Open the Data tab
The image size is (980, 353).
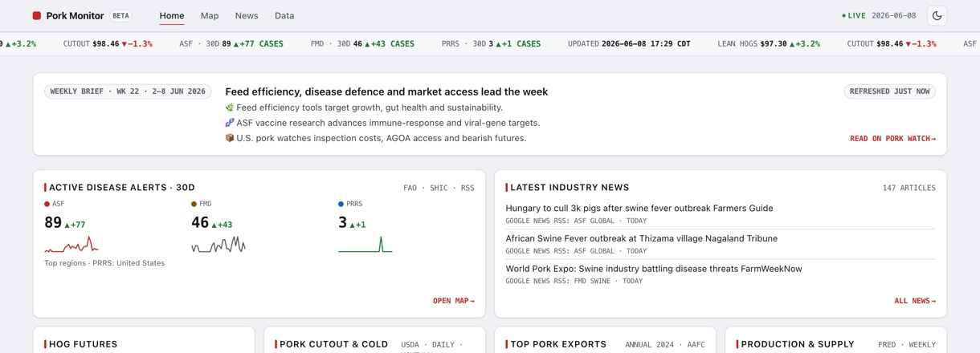tap(284, 15)
